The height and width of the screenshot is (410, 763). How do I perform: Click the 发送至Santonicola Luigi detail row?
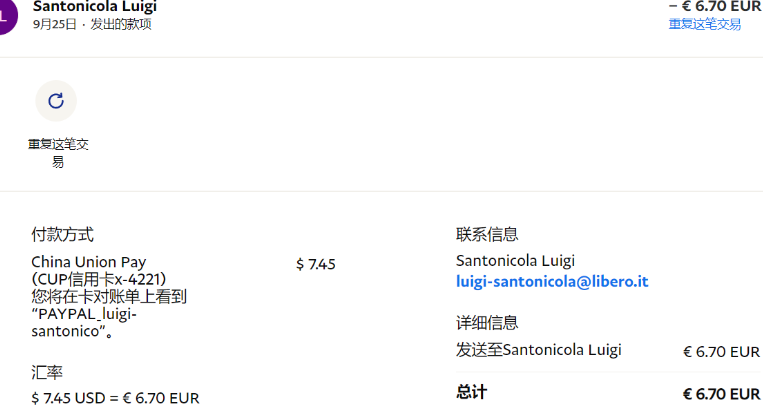[x=608, y=350]
